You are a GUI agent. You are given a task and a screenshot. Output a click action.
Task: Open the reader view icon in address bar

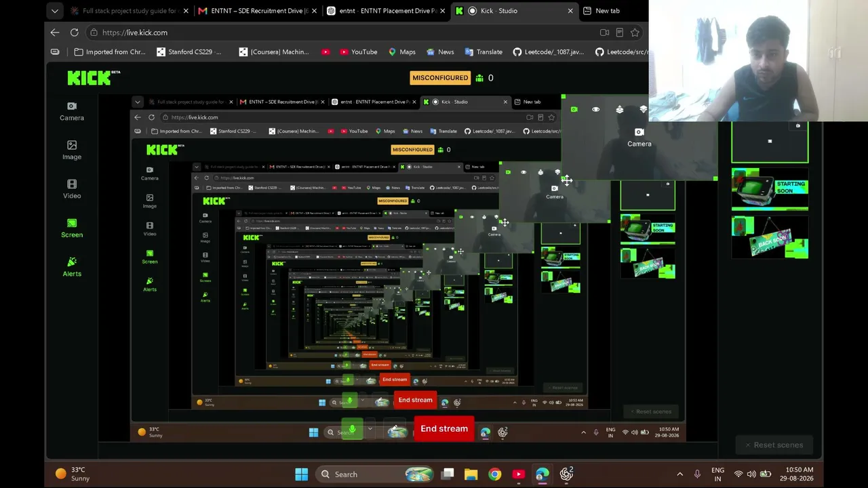click(x=619, y=33)
